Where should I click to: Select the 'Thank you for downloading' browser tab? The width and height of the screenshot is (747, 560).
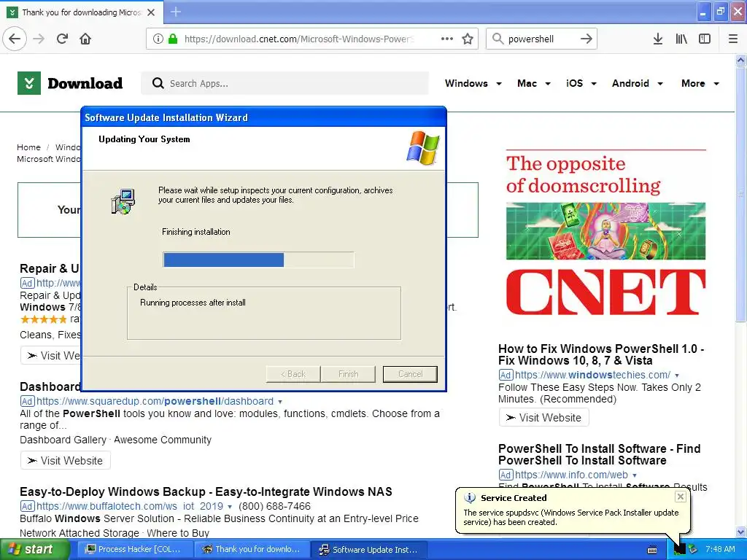82,12
